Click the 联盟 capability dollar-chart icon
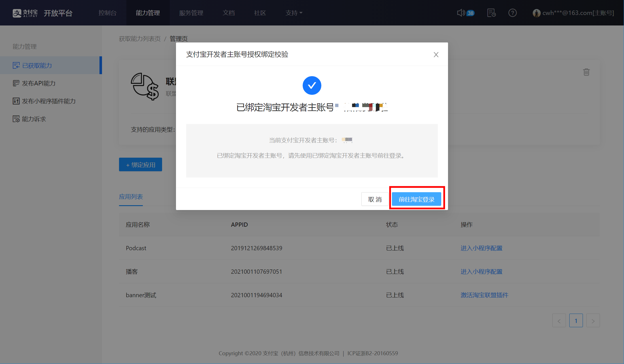624x364 pixels. point(145,86)
